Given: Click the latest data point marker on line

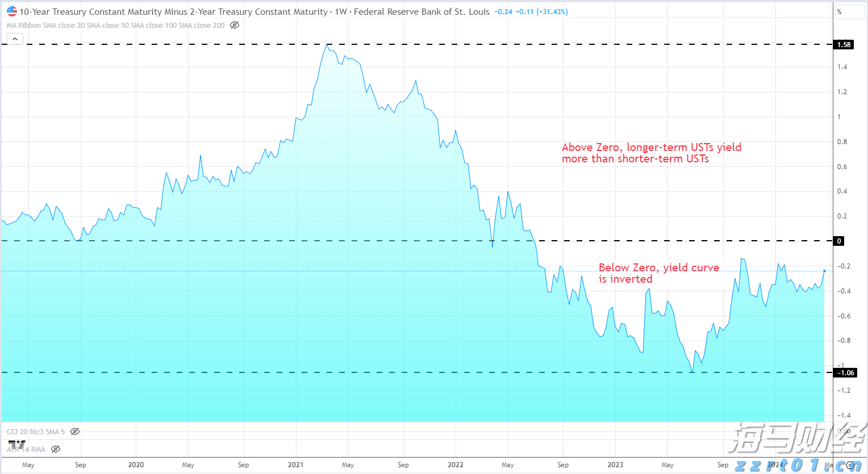Looking at the screenshot, I should tap(824, 271).
